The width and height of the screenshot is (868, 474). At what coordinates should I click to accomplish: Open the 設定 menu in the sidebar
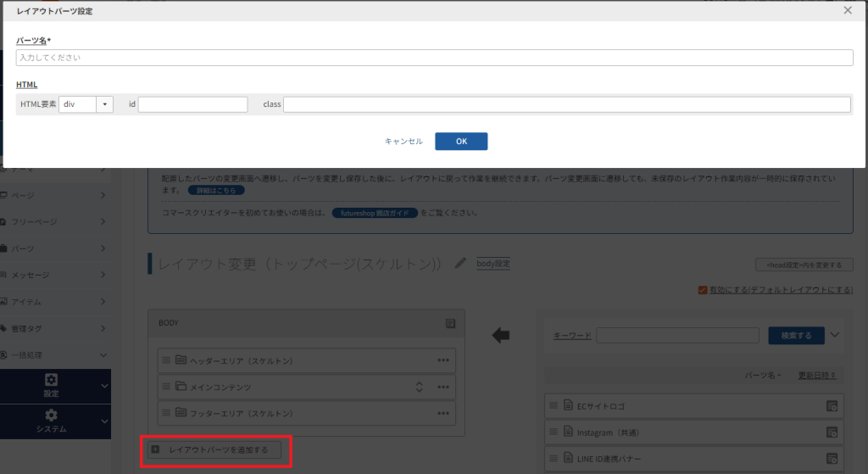point(52,385)
